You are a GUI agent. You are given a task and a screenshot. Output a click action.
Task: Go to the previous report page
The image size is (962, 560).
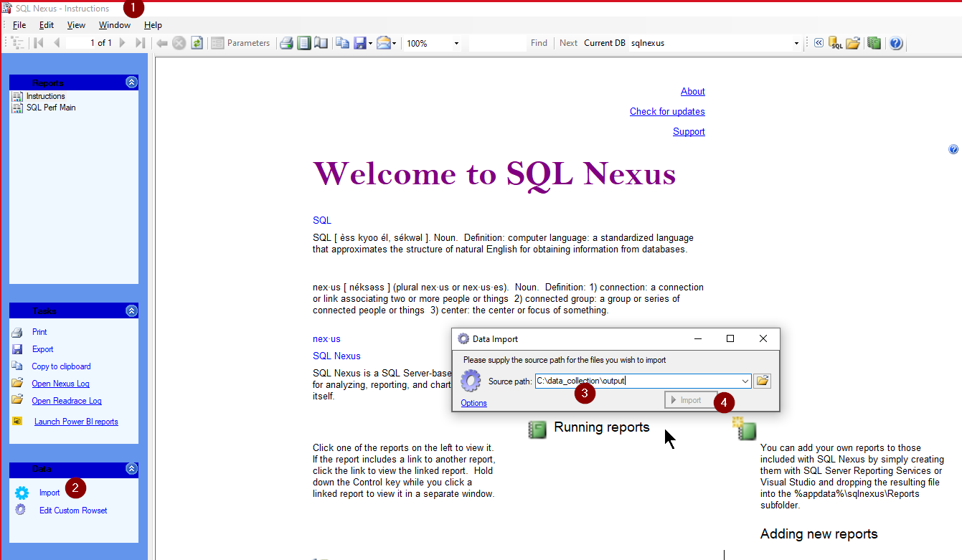[57, 43]
